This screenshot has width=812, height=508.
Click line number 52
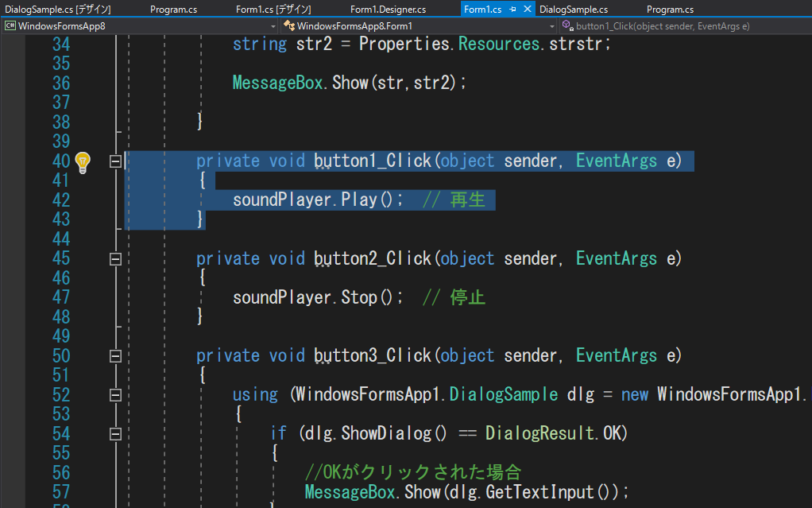61,395
